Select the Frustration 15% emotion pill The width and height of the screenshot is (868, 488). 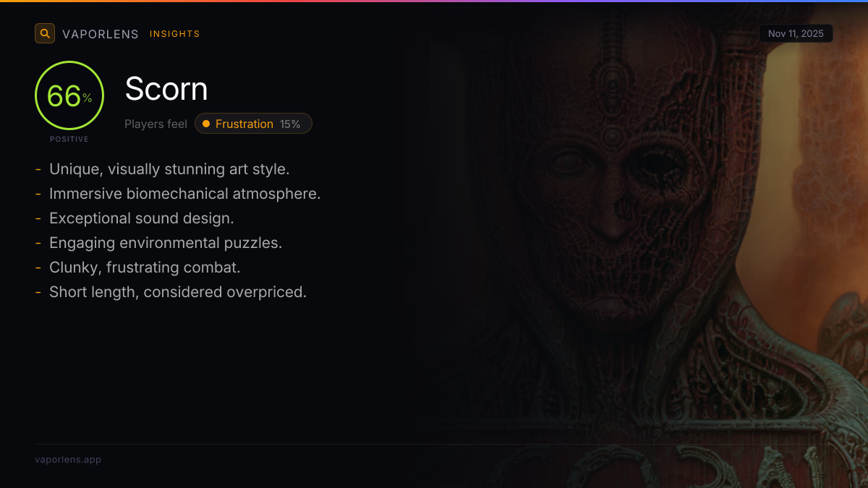click(x=253, y=124)
